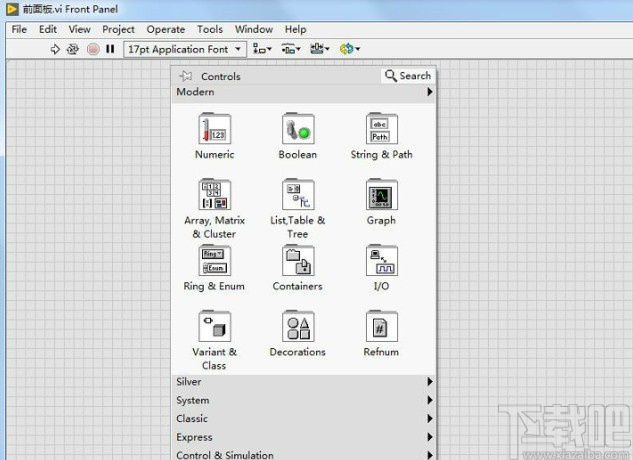Click the VI icon in title bar
The height and width of the screenshot is (460, 633).
pos(12,9)
